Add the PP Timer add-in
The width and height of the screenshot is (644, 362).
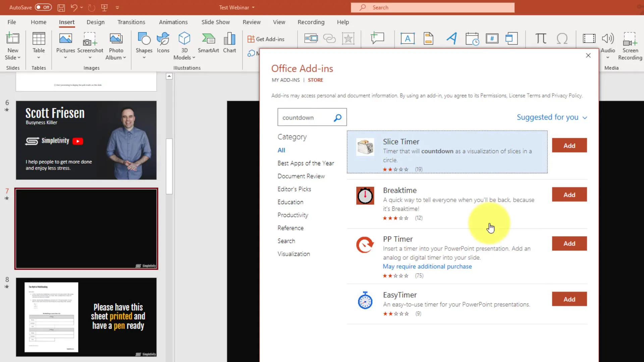point(569,244)
